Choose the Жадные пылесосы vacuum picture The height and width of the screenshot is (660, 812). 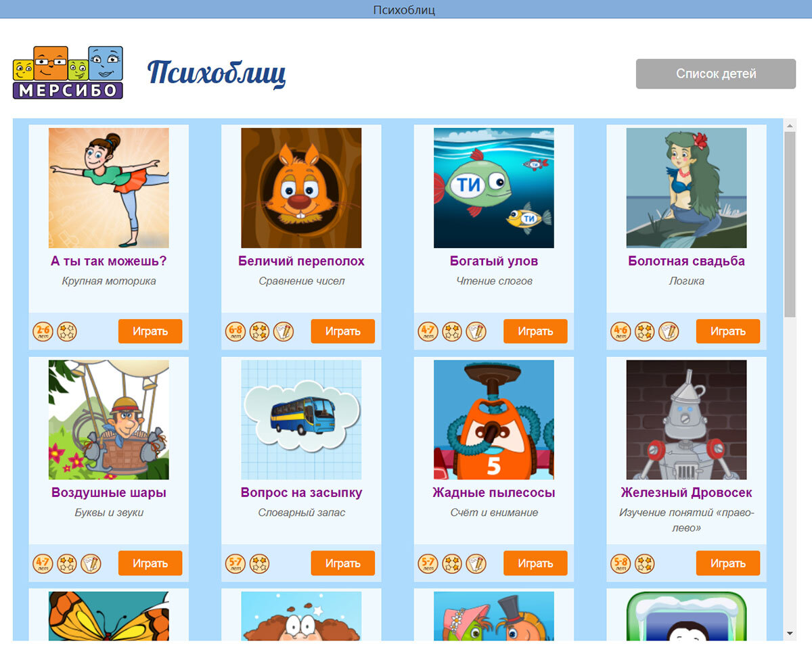point(494,420)
